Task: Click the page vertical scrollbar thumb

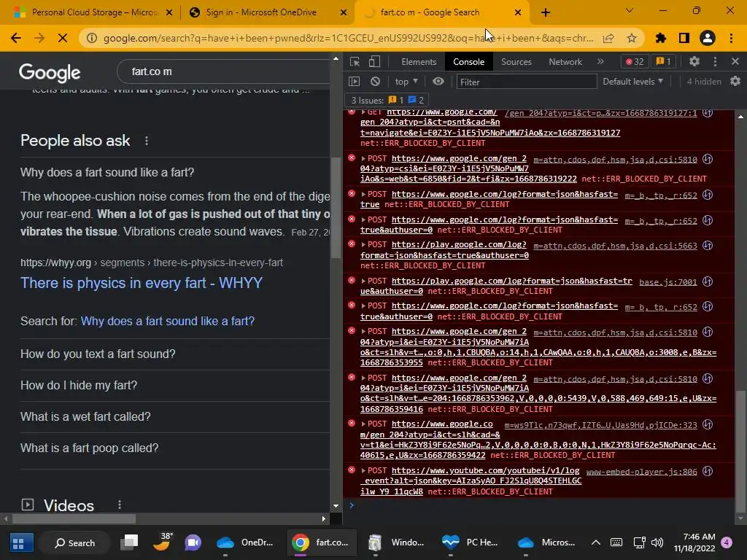Action: tap(336, 207)
